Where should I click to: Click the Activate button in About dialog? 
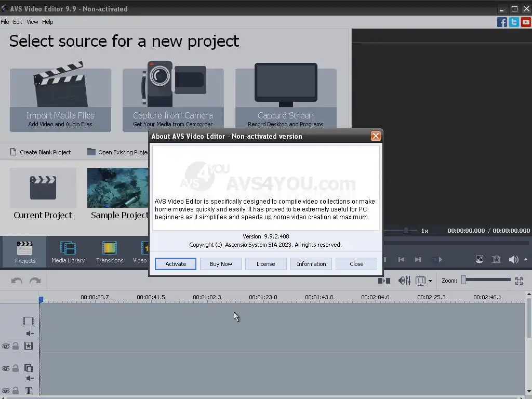coord(176,264)
